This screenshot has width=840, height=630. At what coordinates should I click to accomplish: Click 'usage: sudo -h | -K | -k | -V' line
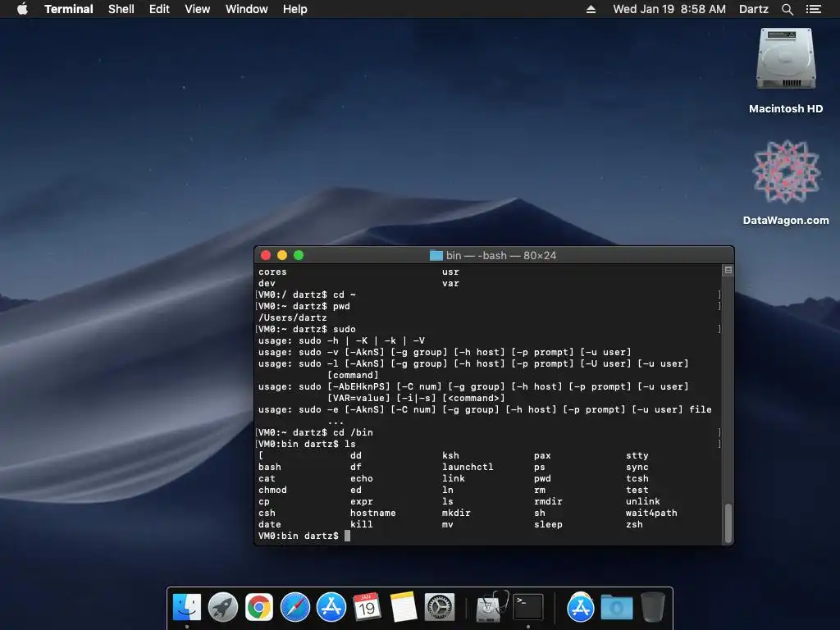pos(341,340)
